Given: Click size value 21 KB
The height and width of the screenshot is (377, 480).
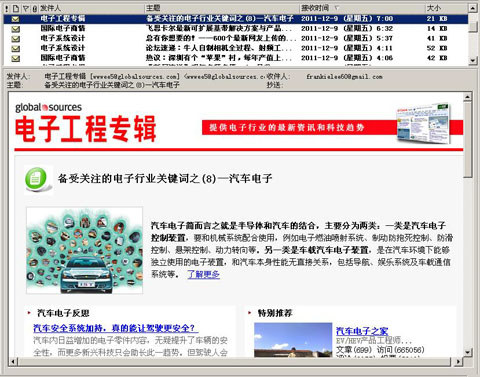Looking at the screenshot, I should pos(437,19).
